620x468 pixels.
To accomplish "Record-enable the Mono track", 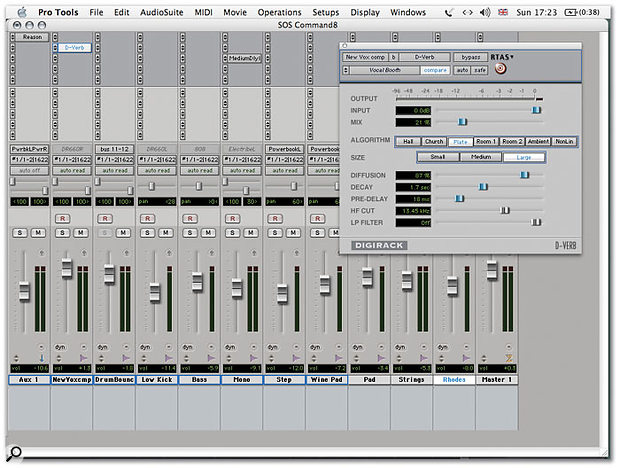I will pos(232,219).
